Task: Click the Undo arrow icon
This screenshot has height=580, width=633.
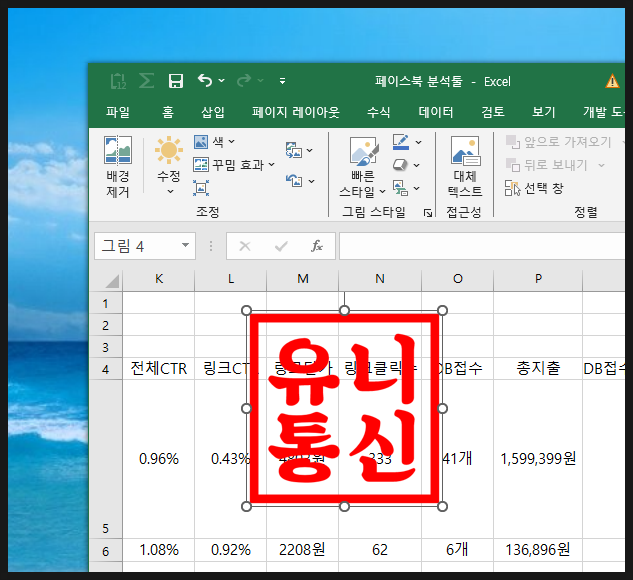Action: coord(205,81)
